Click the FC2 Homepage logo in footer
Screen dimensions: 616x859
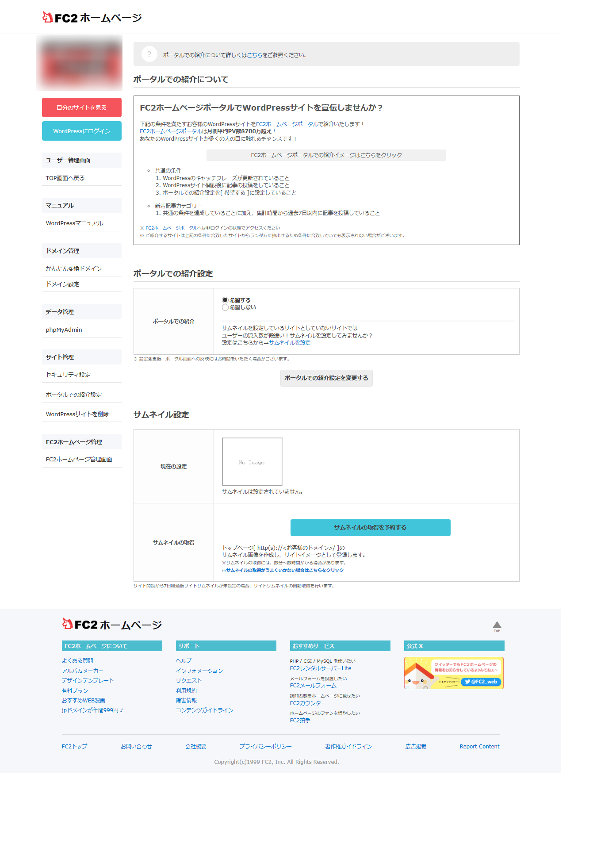112,625
